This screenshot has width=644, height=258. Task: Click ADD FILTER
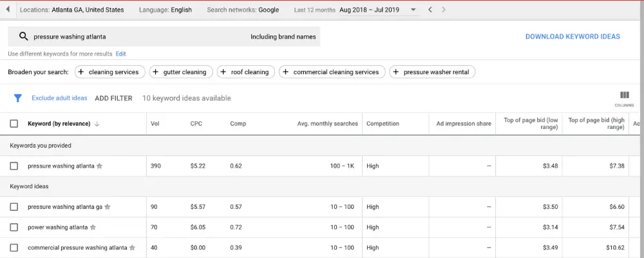point(113,98)
